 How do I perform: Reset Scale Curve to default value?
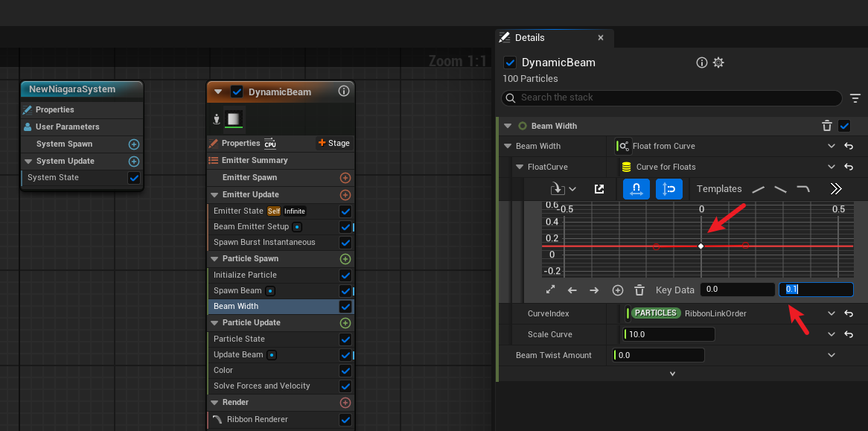tap(848, 334)
